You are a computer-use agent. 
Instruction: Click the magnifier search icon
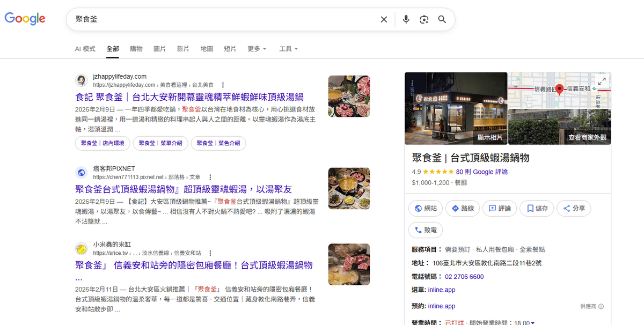coord(442,19)
